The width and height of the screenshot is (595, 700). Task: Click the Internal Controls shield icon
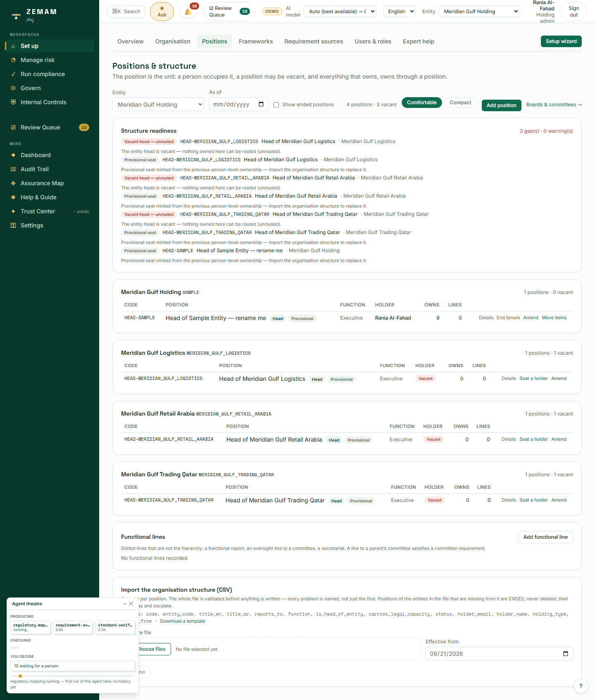(13, 102)
